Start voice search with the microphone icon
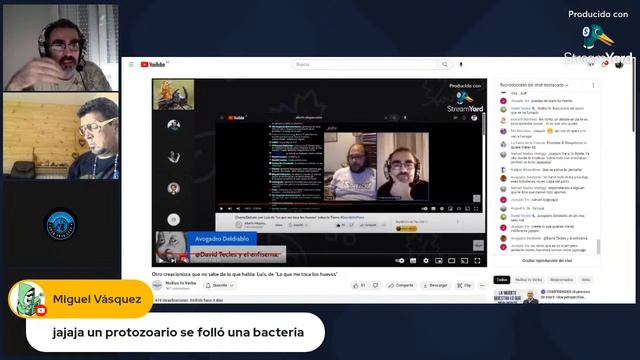640x360 pixels. pos(461,64)
